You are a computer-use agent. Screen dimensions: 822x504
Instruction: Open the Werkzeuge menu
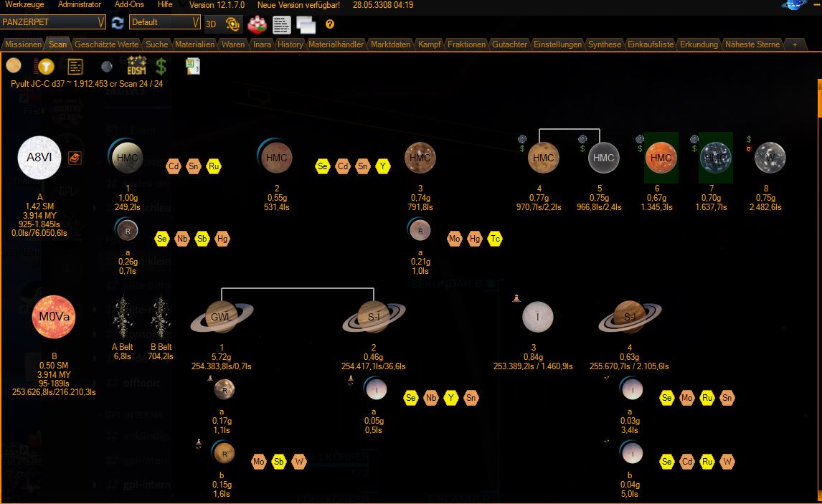click(24, 5)
